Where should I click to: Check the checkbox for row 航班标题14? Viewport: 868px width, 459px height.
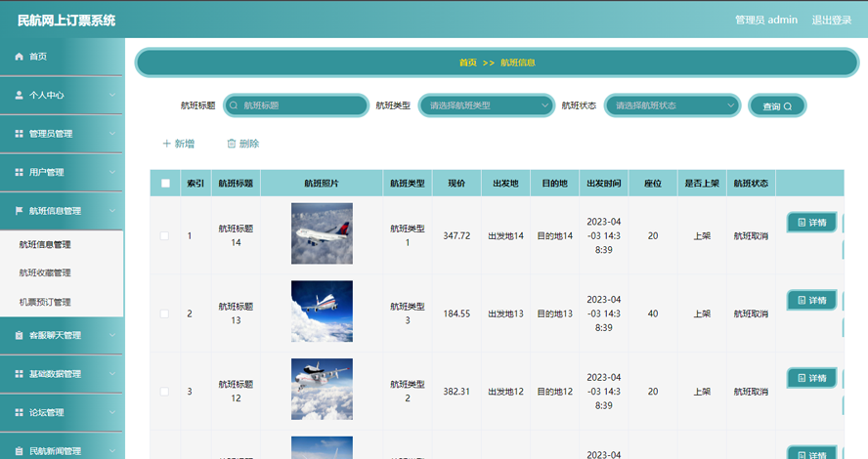164,236
